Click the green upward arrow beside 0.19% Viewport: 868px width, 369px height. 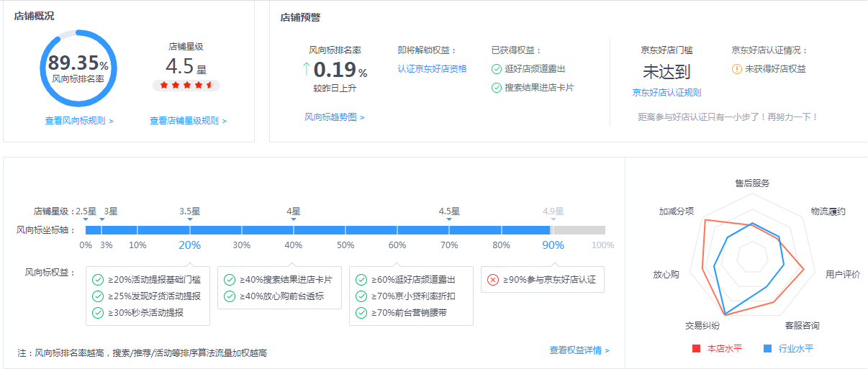point(306,70)
